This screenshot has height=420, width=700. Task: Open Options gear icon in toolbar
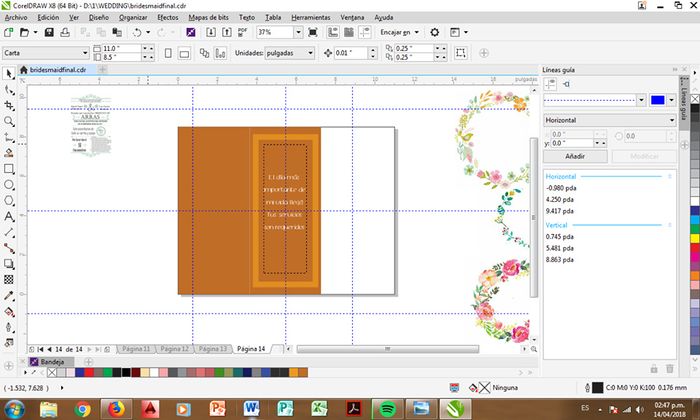(435, 32)
